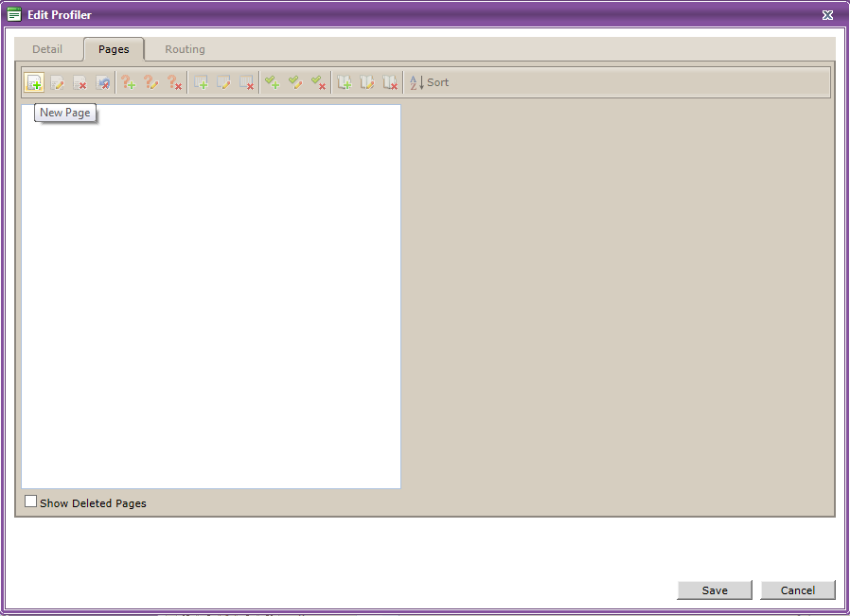
Task: Click the book pencil edit icon
Action: point(367,82)
